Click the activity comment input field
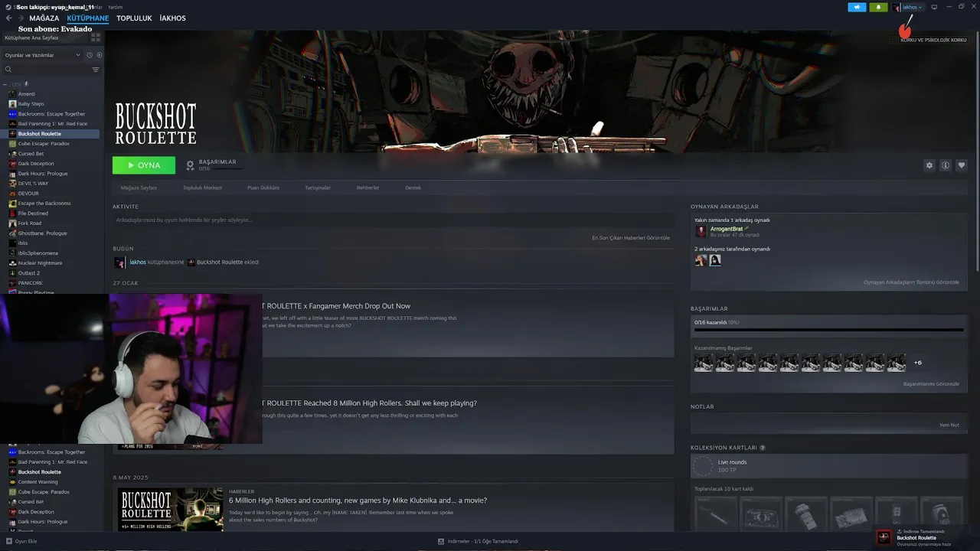980x551 pixels. point(393,220)
